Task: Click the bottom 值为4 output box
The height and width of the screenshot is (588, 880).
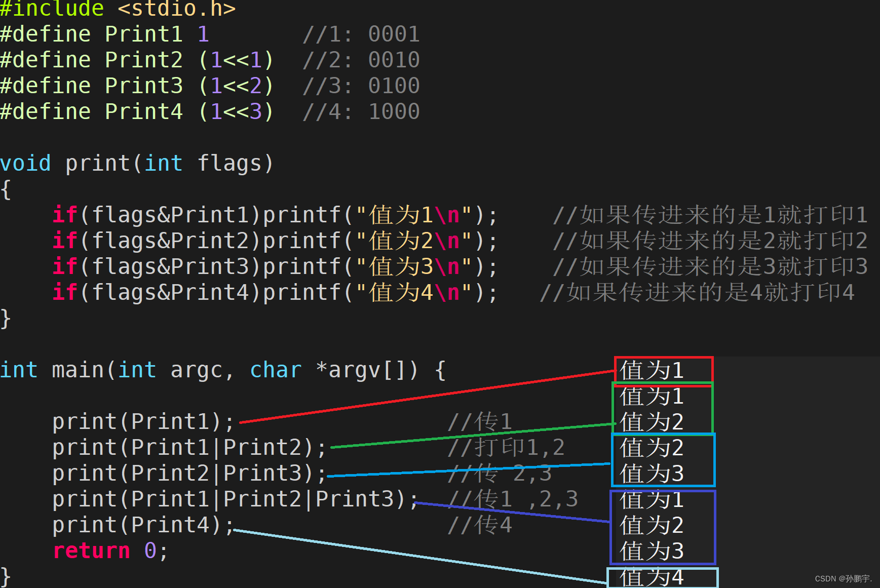Action: (x=662, y=577)
